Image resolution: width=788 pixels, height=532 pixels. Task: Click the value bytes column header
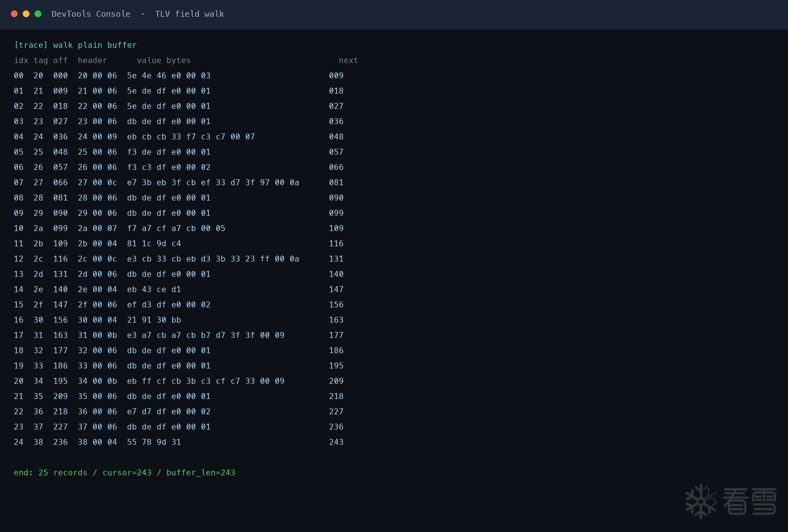click(x=164, y=60)
